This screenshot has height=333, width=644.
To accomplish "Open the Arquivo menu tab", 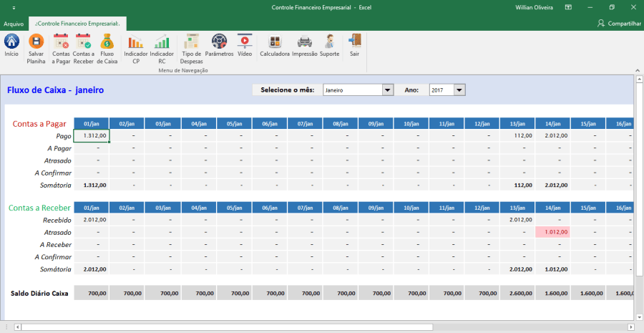I will [x=14, y=24].
